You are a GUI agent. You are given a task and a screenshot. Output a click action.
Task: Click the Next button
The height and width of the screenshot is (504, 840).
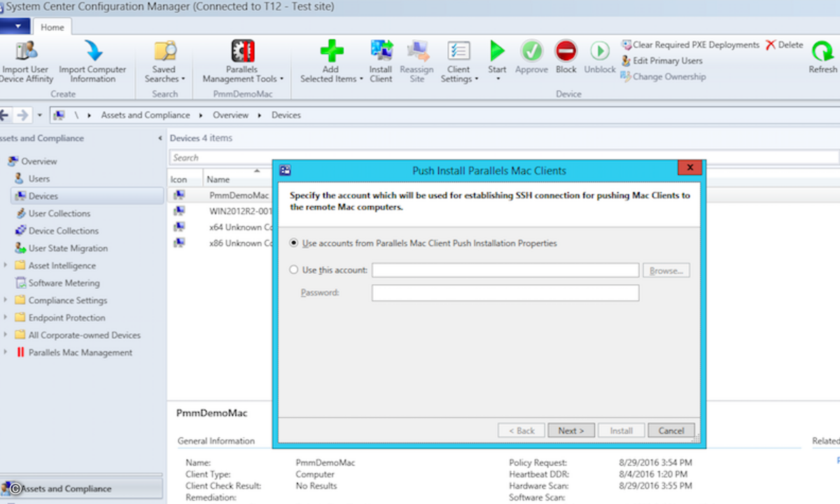571,430
